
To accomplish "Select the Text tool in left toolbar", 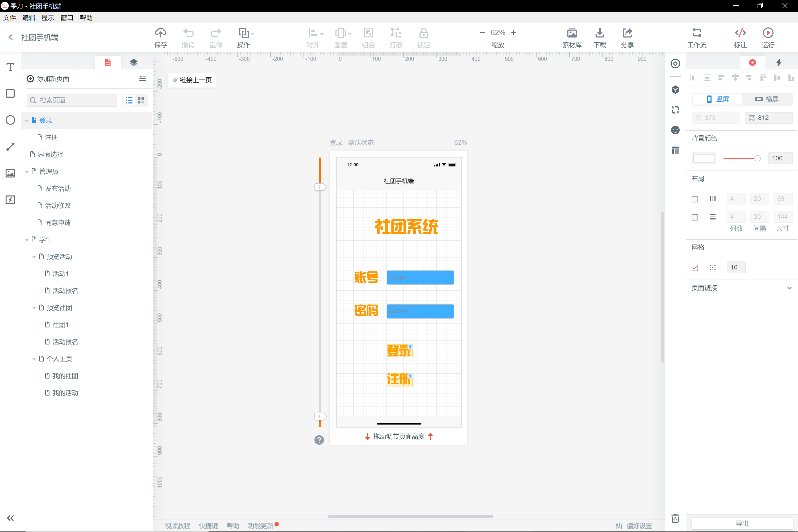I will [11, 67].
